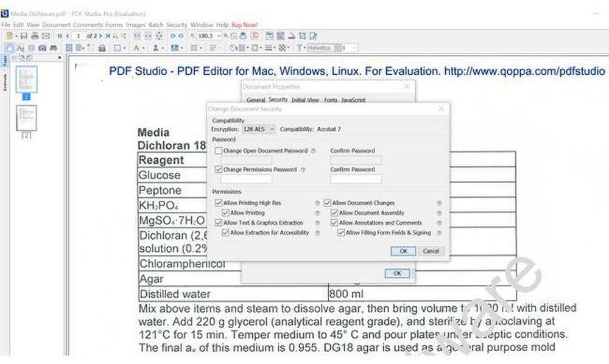Screen dimensions: 609x364
Task: Click the permissions password input field
Action: pyautogui.click(x=246, y=179)
